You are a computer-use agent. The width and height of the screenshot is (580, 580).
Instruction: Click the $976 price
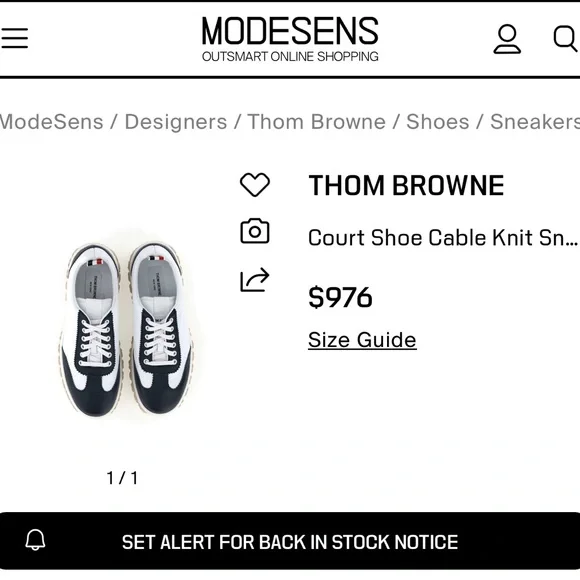pos(340,297)
